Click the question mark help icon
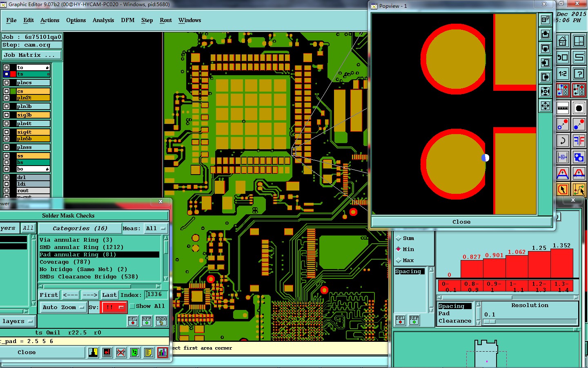The image size is (588, 368). click(x=579, y=74)
